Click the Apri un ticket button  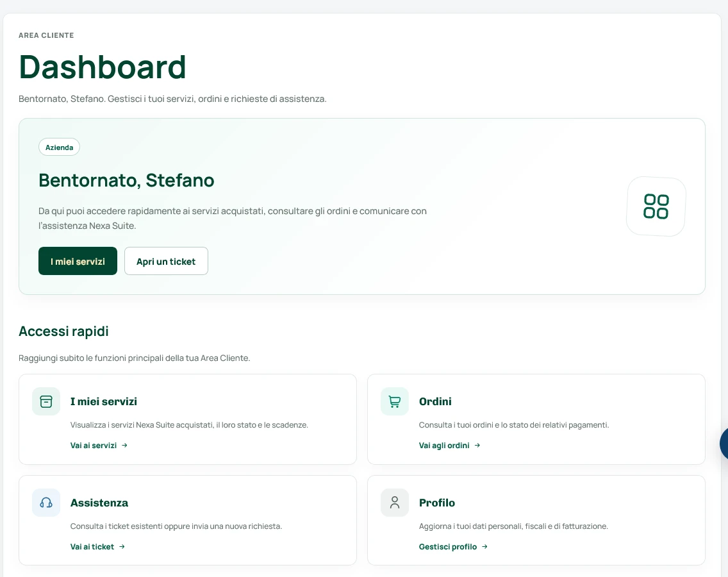tap(166, 261)
